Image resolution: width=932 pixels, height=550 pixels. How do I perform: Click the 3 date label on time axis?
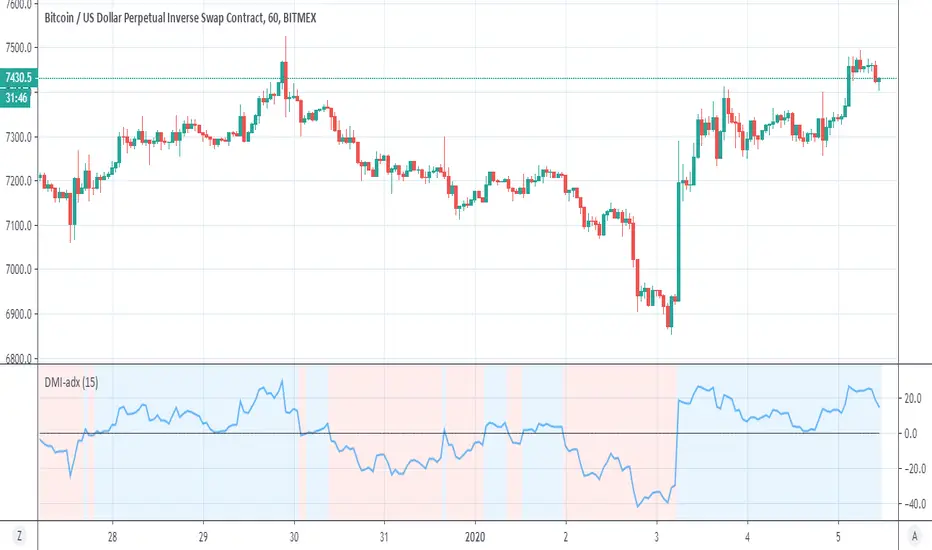click(x=656, y=535)
